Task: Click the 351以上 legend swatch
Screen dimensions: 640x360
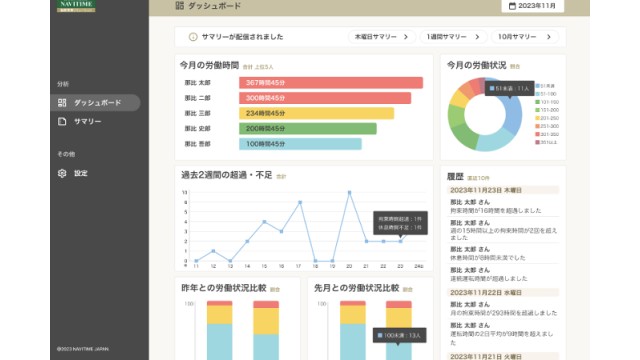Action: (x=538, y=142)
